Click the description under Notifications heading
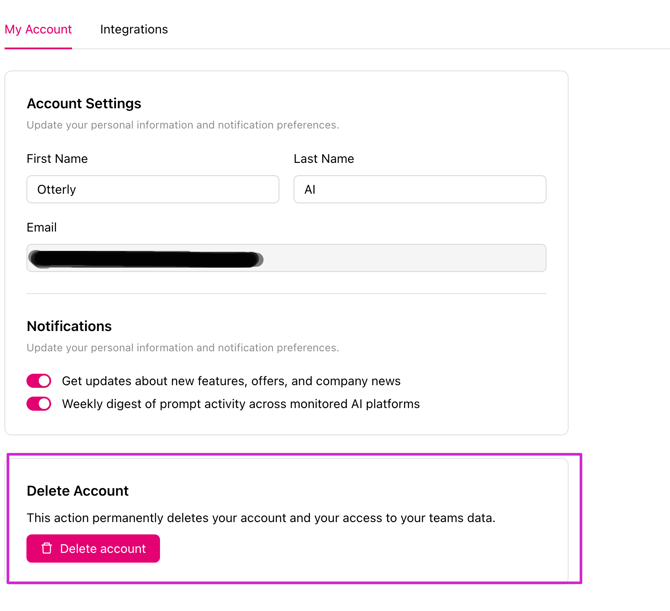This screenshot has width=670, height=611. 183,348
